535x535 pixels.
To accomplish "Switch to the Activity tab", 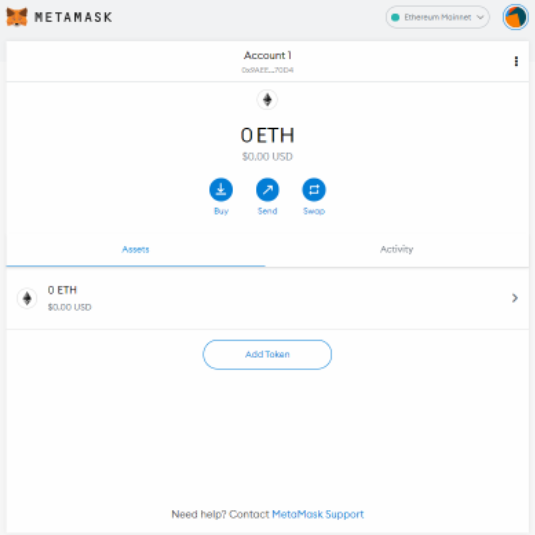I will point(397,249).
